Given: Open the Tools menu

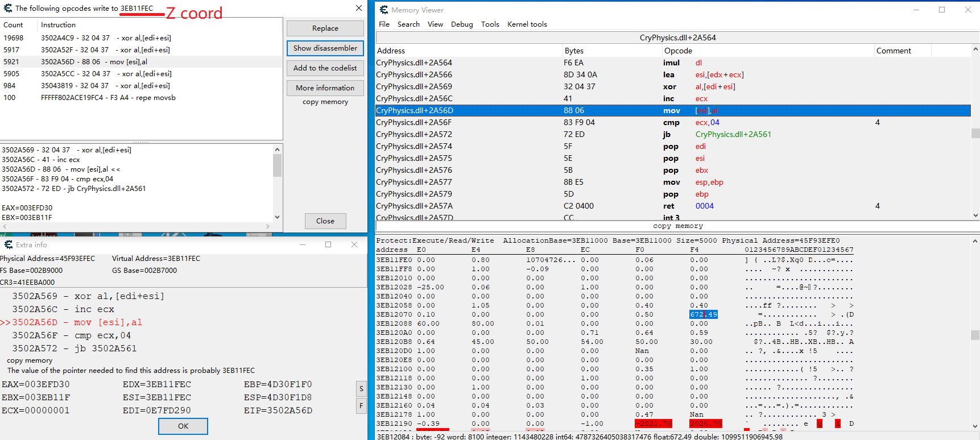Looking at the screenshot, I should [x=490, y=24].
